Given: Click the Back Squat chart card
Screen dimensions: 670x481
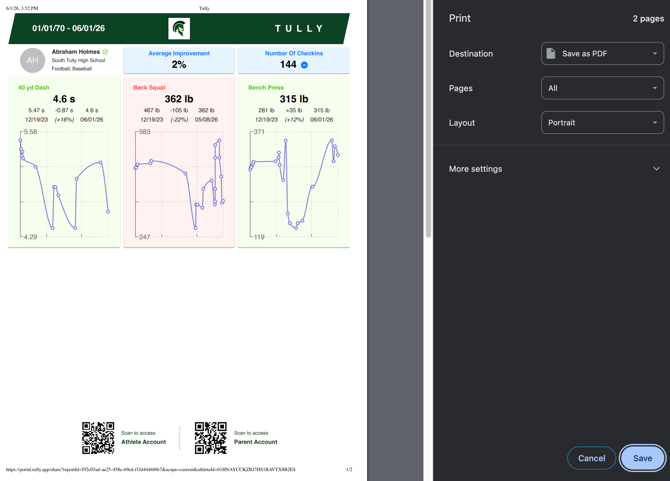Looking at the screenshot, I should click(179, 162).
